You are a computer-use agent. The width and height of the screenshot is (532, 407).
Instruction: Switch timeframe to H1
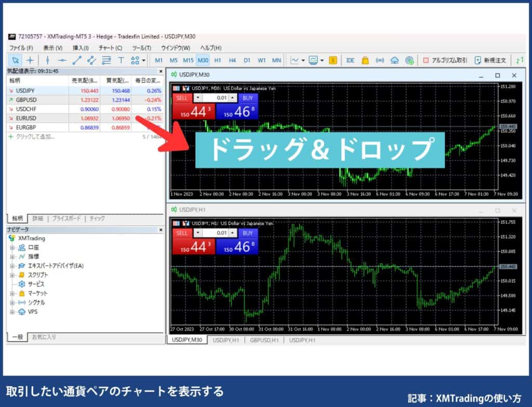point(218,60)
